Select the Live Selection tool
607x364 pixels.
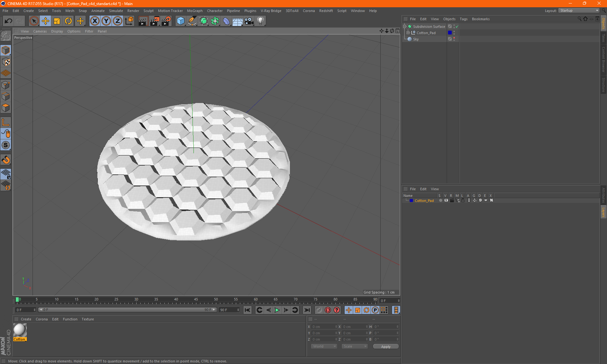[34, 21]
